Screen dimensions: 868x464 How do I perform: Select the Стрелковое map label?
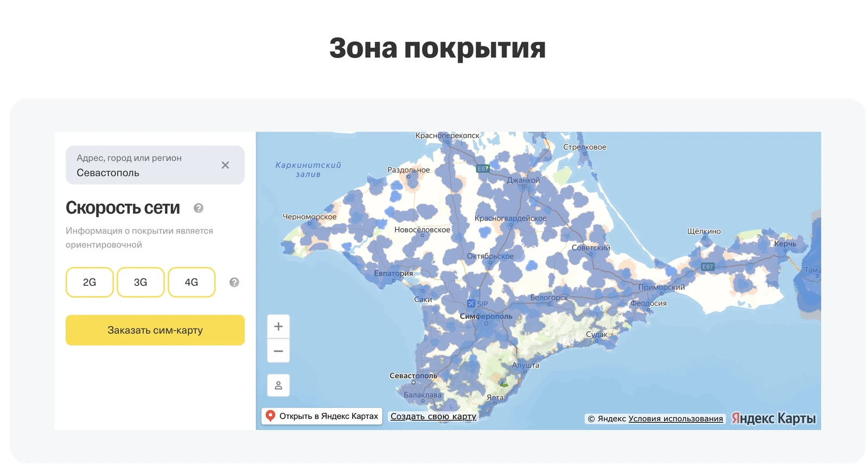(x=585, y=147)
